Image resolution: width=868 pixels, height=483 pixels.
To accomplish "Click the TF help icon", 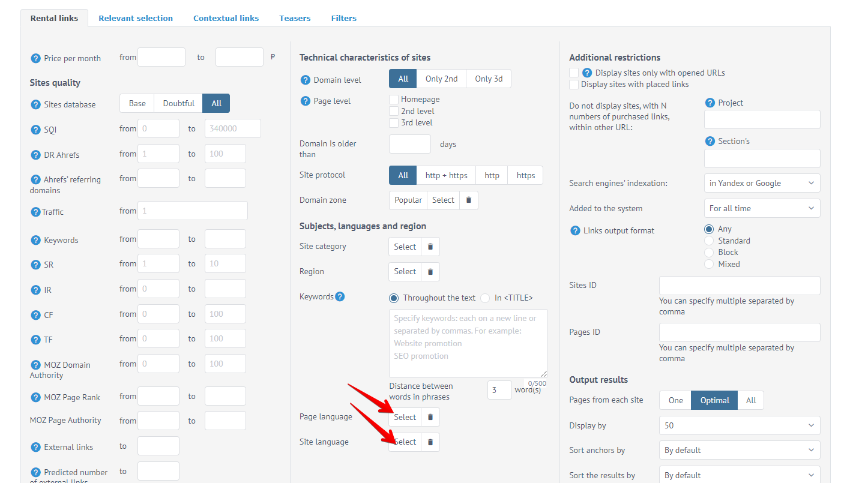I will coord(35,340).
